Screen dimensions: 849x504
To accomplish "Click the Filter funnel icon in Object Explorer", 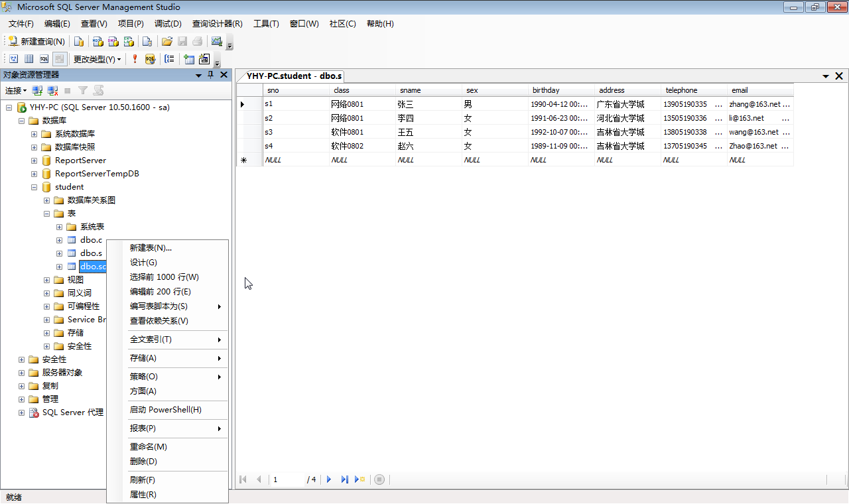I will pos(83,90).
